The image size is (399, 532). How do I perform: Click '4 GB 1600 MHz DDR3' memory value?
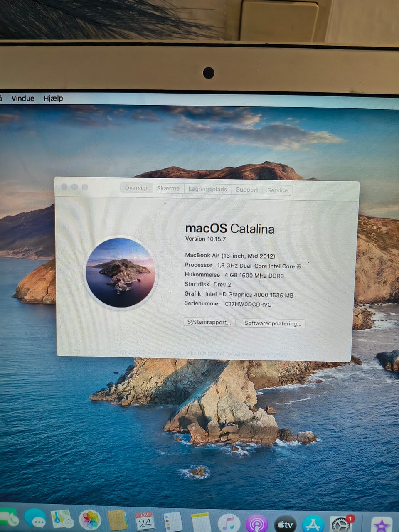click(254, 276)
